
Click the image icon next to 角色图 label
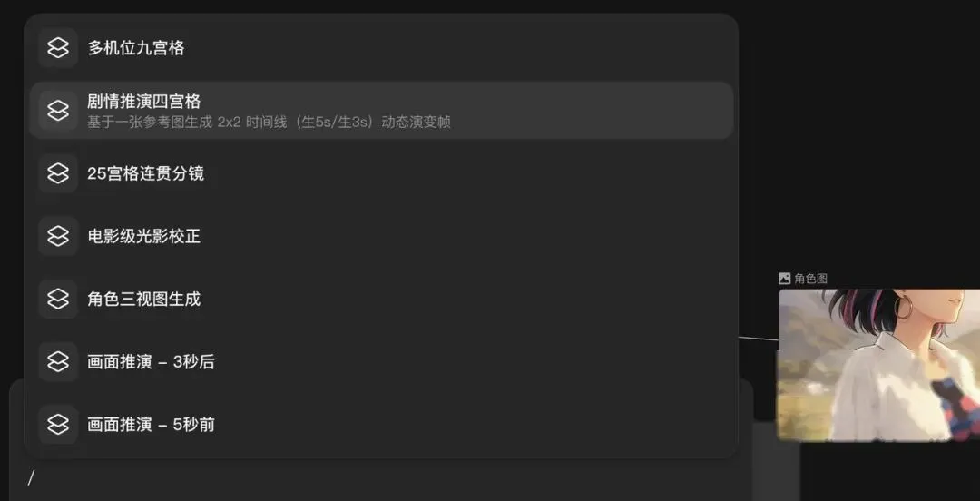point(784,279)
